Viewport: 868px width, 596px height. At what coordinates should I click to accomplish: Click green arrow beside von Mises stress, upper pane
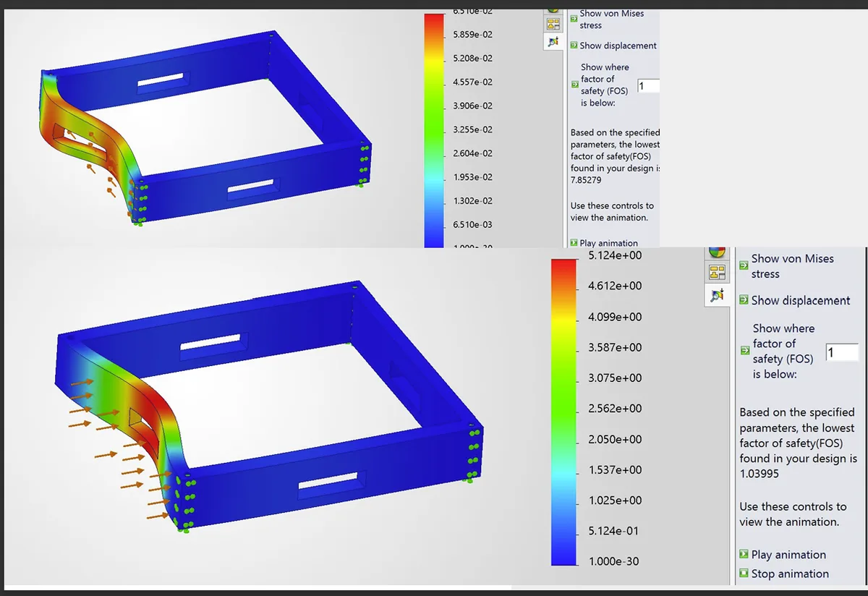(574, 19)
